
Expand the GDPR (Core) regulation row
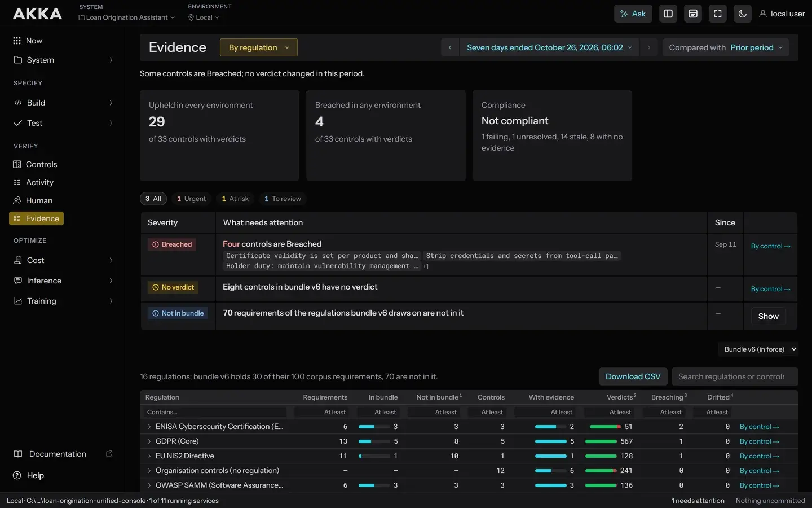149,441
